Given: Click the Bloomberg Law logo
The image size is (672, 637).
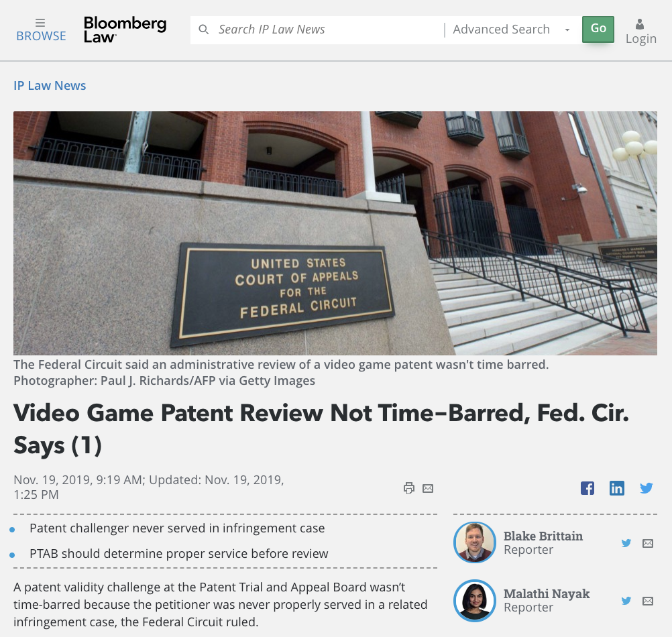Looking at the screenshot, I should 125,30.
